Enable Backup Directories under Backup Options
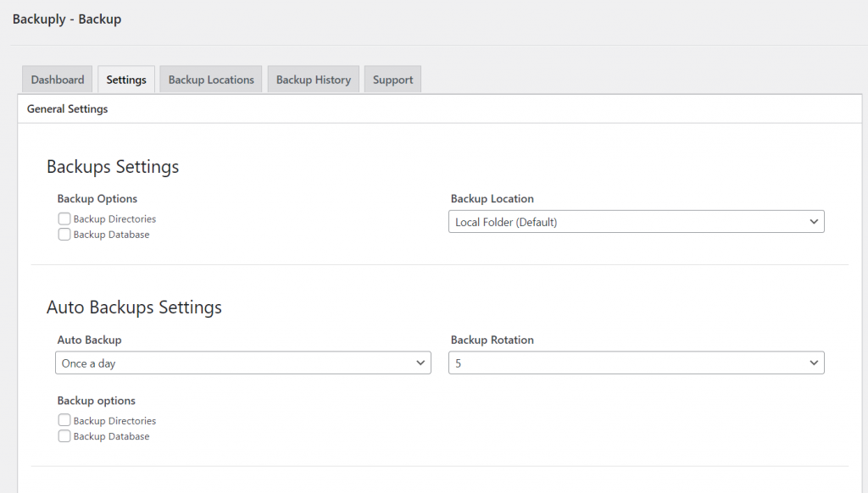868x493 pixels. point(64,218)
